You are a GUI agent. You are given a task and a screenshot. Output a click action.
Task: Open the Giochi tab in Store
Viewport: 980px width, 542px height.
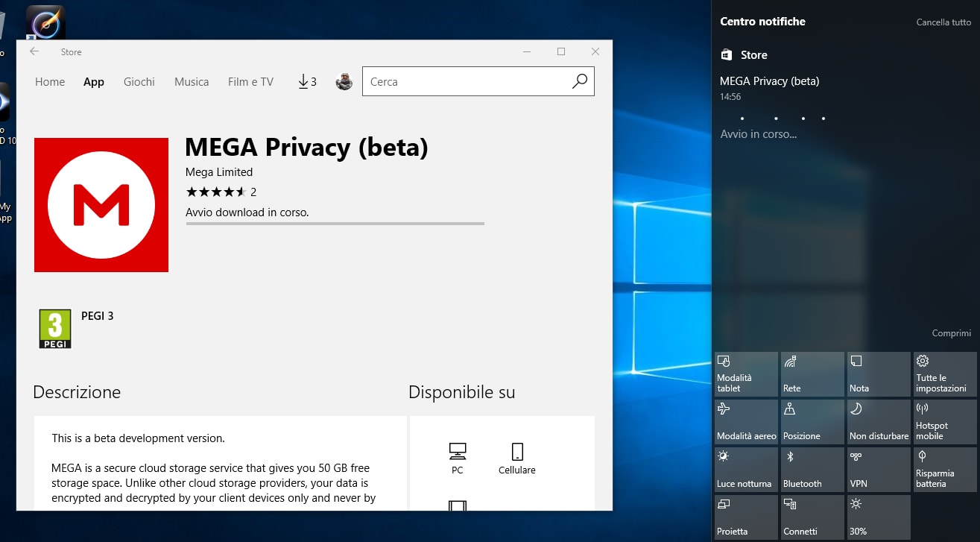(x=139, y=82)
